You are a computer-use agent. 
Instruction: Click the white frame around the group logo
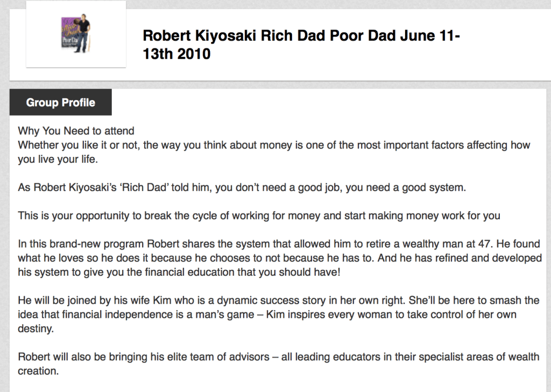pos(76,34)
